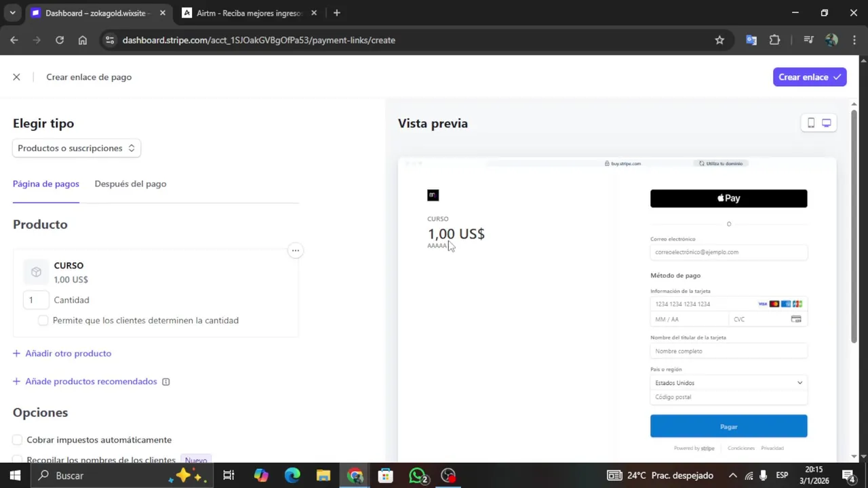Open File Explorer from taskbar

tap(323, 476)
